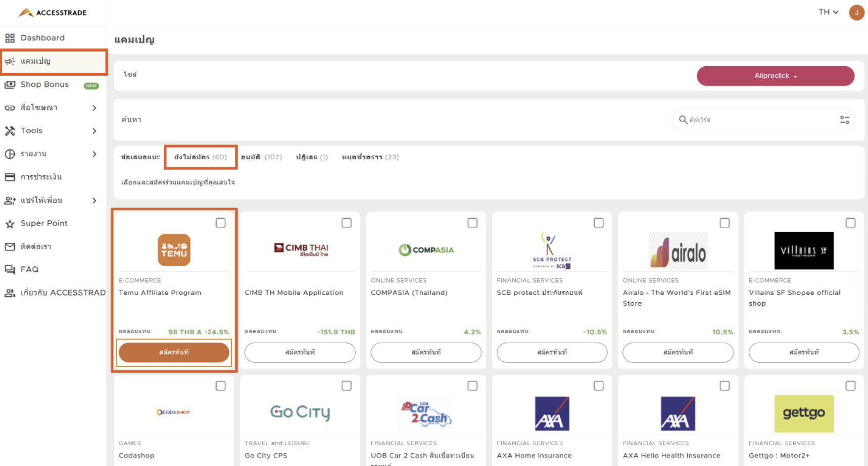Open Shop Bonus menu item
868x466 pixels.
(x=54, y=84)
